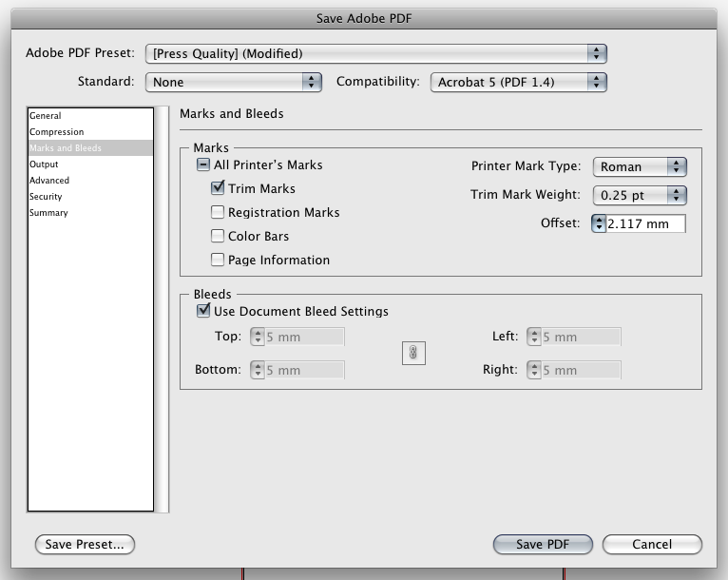The width and height of the screenshot is (728, 580).
Task: Click the bleed link chain icon
Action: (x=413, y=353)
